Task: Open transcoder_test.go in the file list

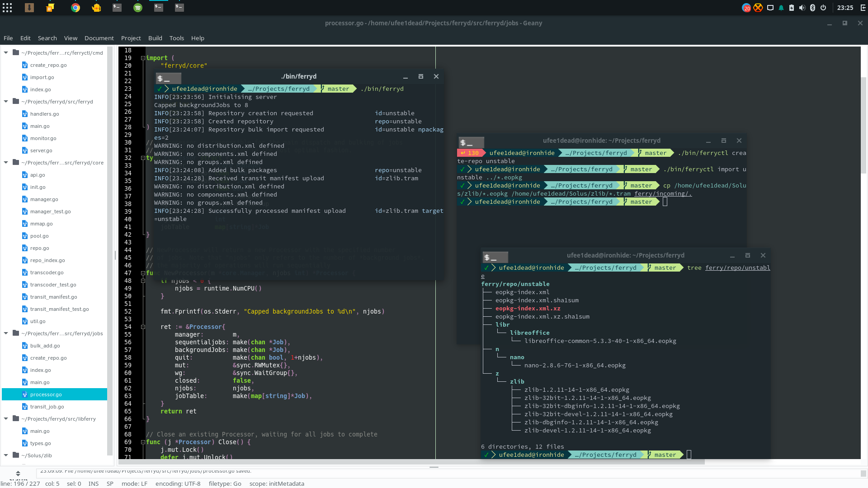Action: [x=53, y=285]
